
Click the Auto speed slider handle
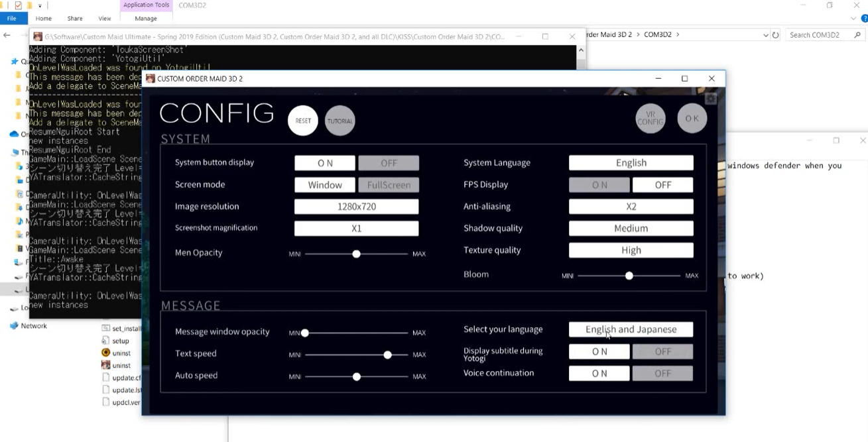[x=357, y=376]
